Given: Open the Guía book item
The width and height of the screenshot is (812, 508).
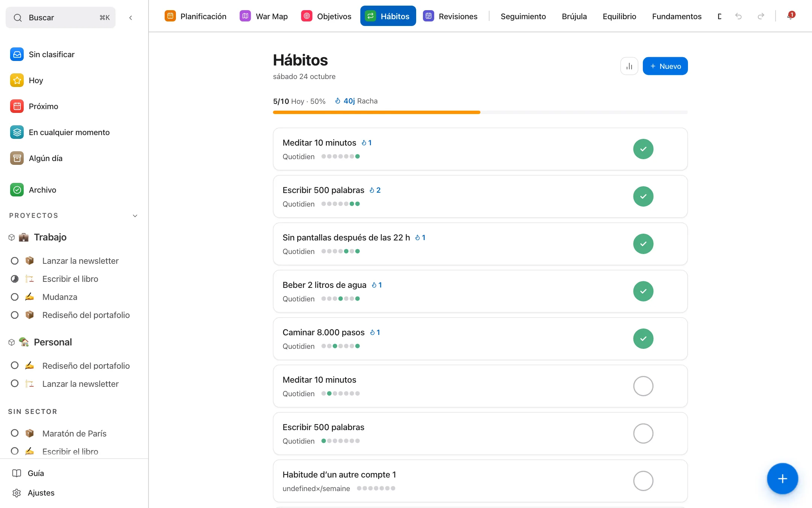Looking at the screenshot, I should pyautogui.click(x=28, y=473).
